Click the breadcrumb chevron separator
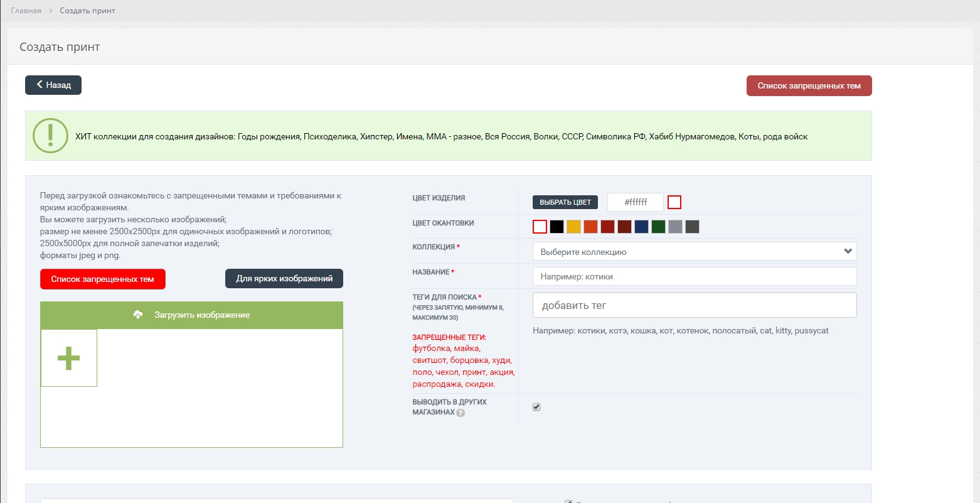 point(51,11)
